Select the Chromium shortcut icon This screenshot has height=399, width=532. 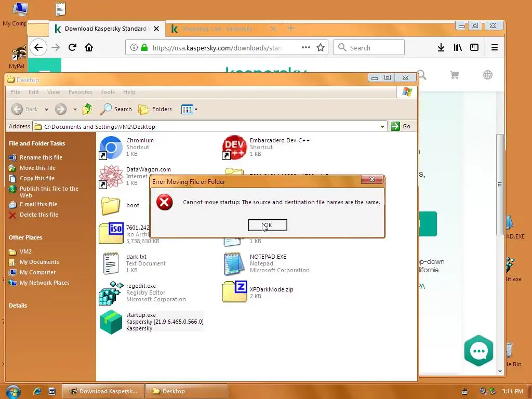click(x=111, y=148)
